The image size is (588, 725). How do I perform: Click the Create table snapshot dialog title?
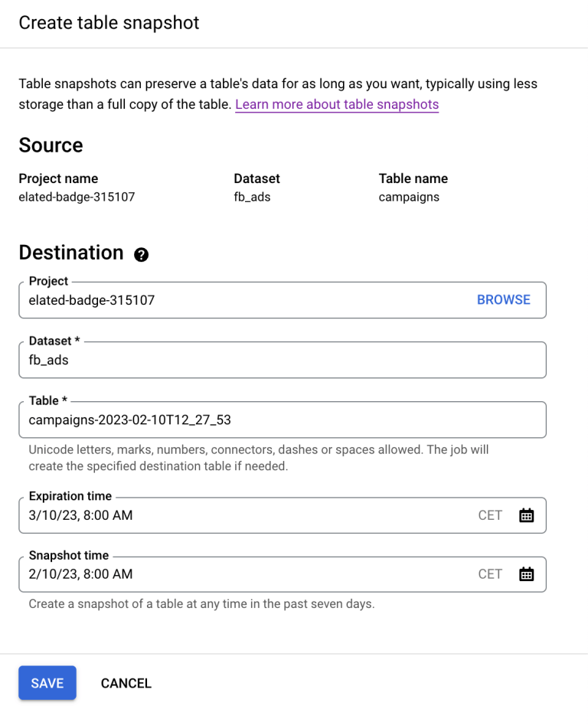109,23
